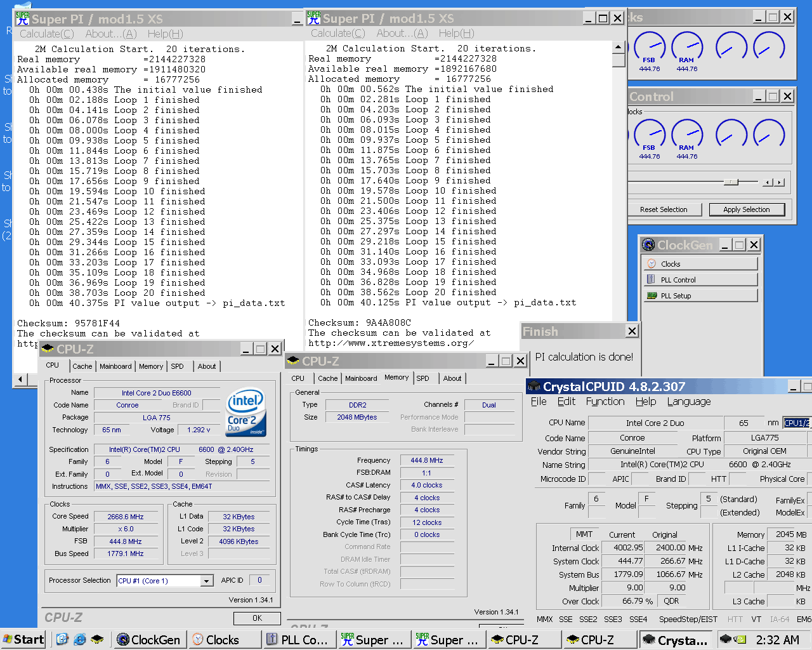
Task: Click the chip icon in the system tray
Action: coord(726,639)
